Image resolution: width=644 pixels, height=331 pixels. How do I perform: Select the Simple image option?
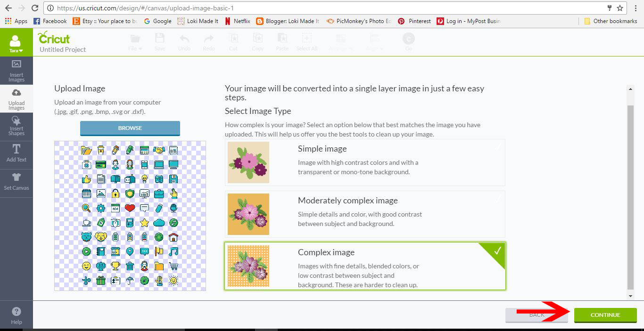364,162
